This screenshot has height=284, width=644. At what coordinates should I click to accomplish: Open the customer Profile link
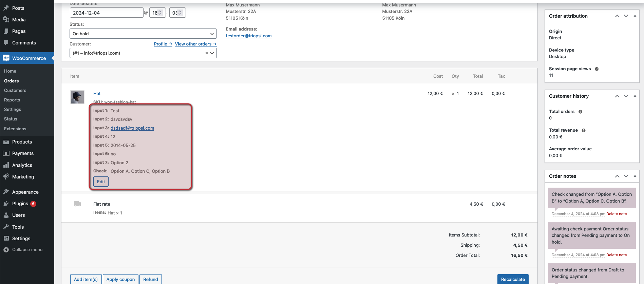pos(163,44)
